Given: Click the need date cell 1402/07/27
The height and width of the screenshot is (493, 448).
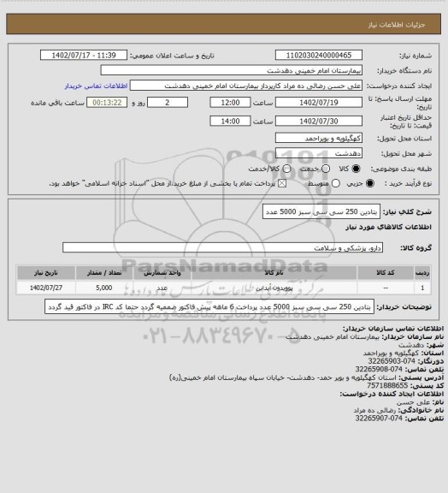Looking at the screenshot, I should (46, 288).
